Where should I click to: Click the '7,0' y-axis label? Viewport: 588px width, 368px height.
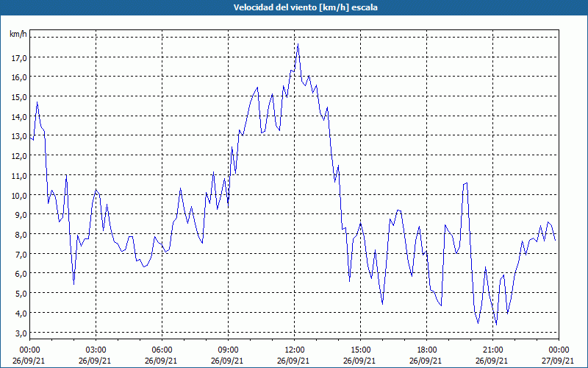21,255
